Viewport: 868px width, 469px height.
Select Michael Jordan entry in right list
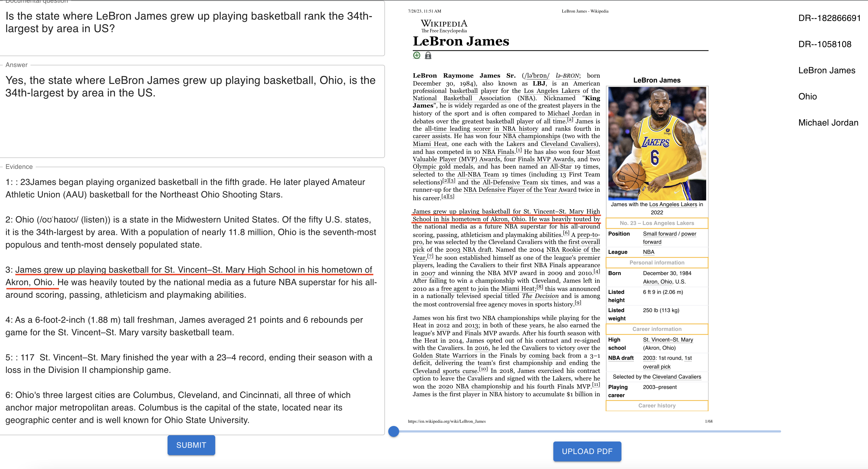tap(828, 123)
